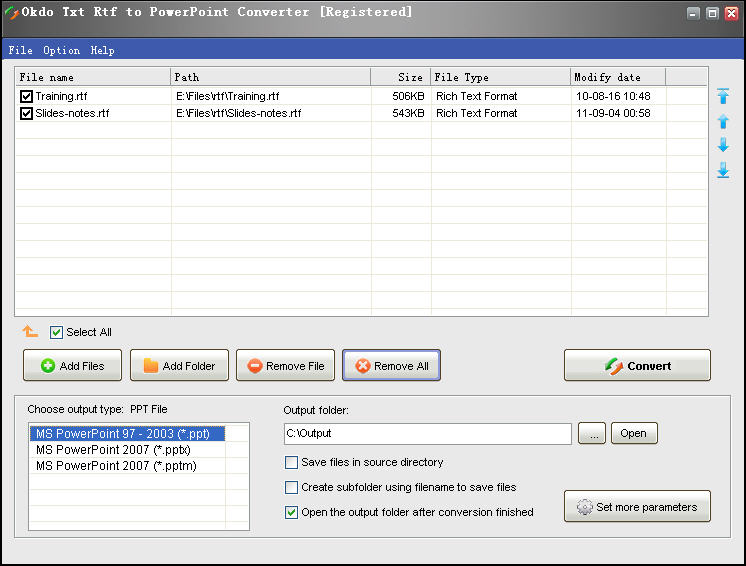Click the orange up-arrow icon beside Select All

[30, 331]
